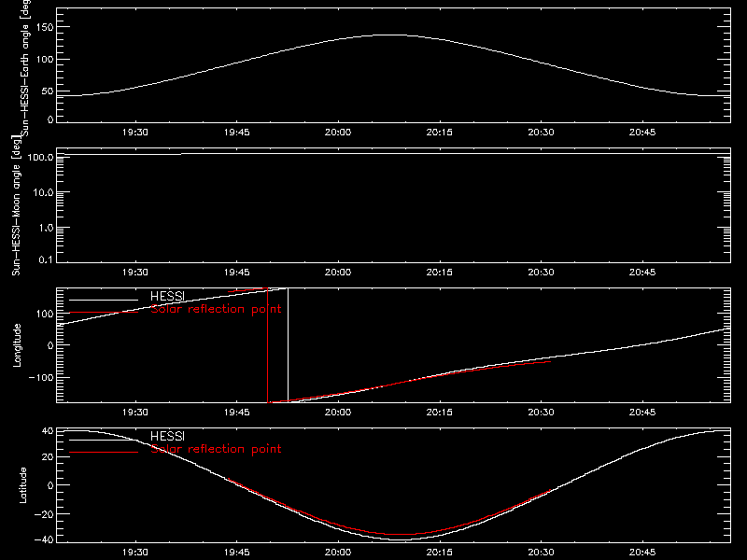Click red legend line sample in Latitude plot
The width and height of the screenshot is (747, 560).
click(x=104, y=452)
